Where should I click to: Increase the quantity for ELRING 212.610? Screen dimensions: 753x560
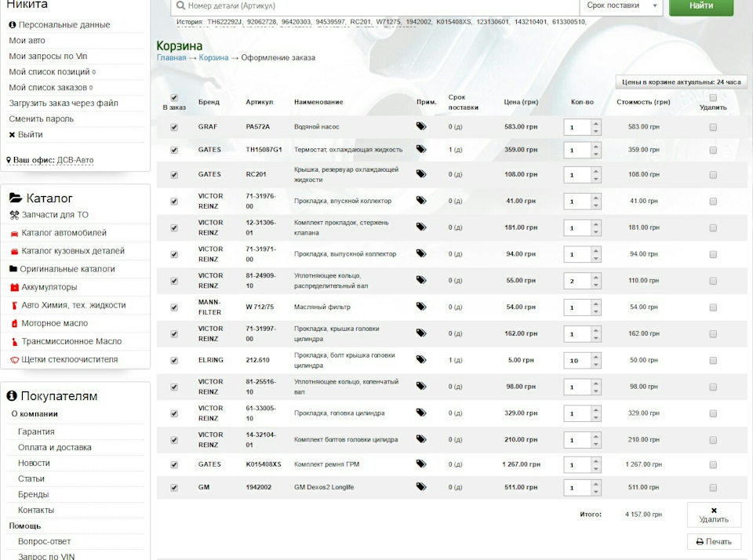tap(595, 356)
